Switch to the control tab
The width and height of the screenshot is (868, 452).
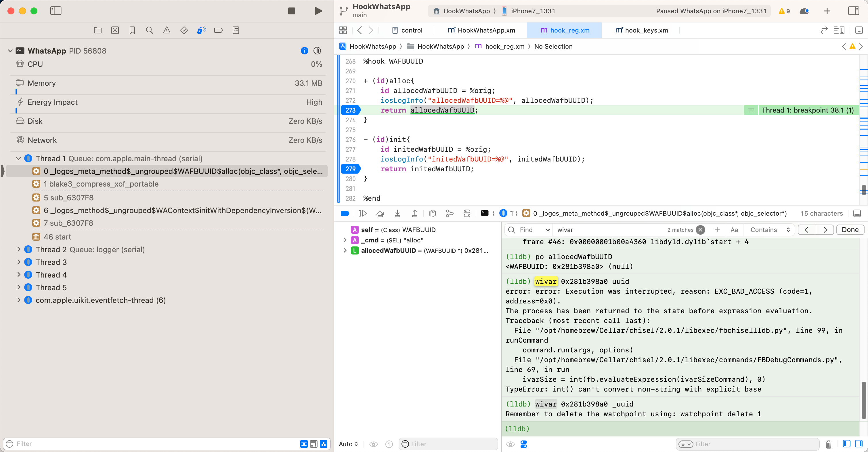[x=407, y=30]
